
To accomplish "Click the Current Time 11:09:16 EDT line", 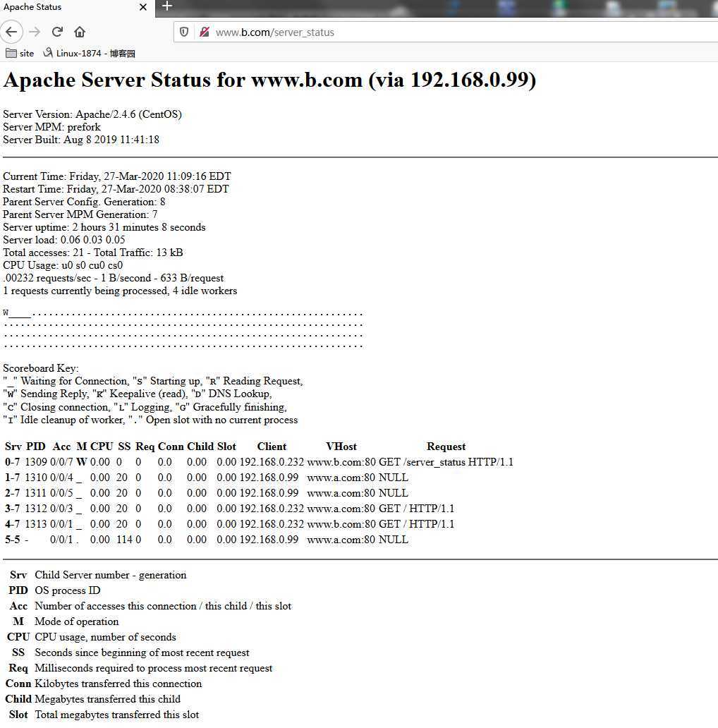I will [x=117, y=176].
